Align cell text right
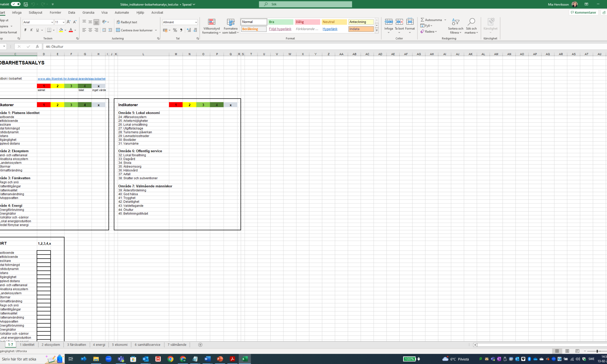The height and width of the screenshot is (364, 607). coord(96,30)
